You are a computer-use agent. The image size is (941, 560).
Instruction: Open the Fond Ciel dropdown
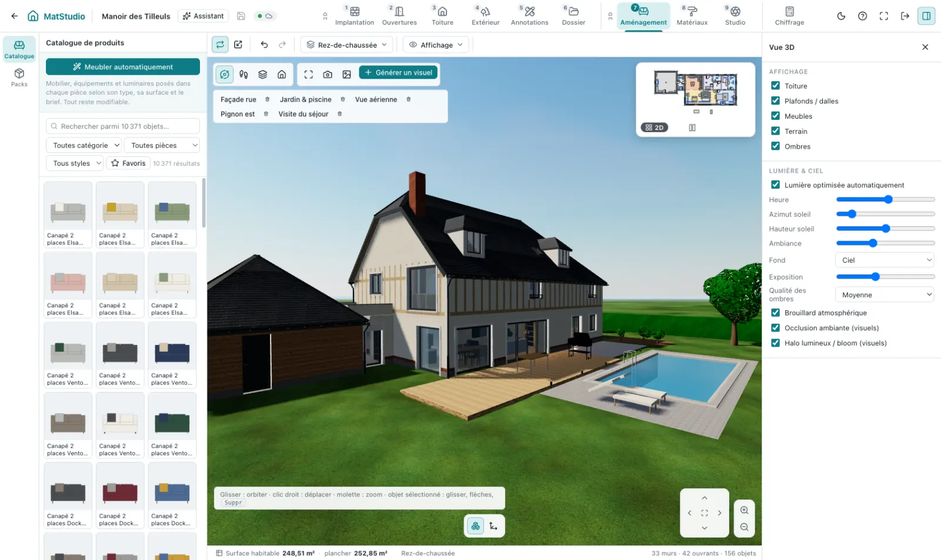(x=885, y=260)
